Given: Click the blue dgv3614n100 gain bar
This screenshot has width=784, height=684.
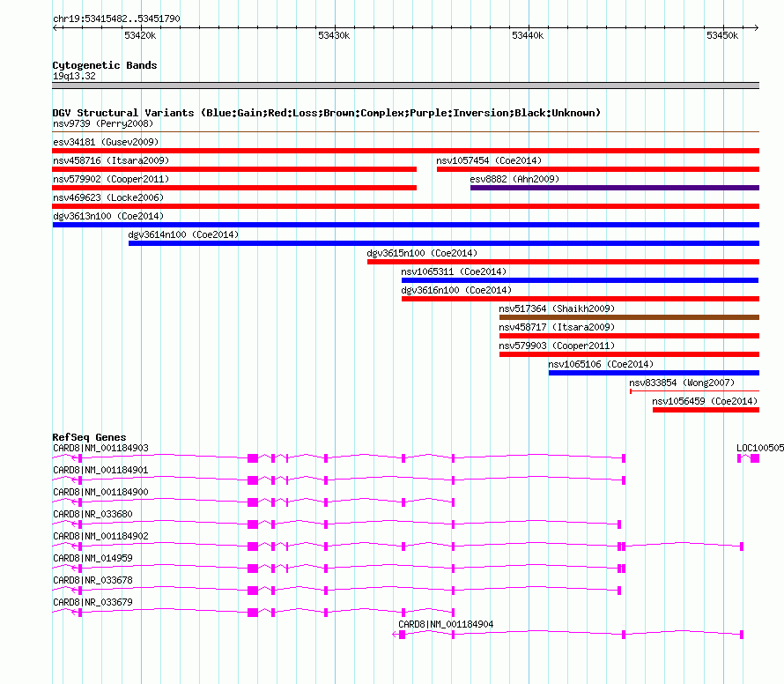Looking at the screenshot, I should click(x=443, y=243).
